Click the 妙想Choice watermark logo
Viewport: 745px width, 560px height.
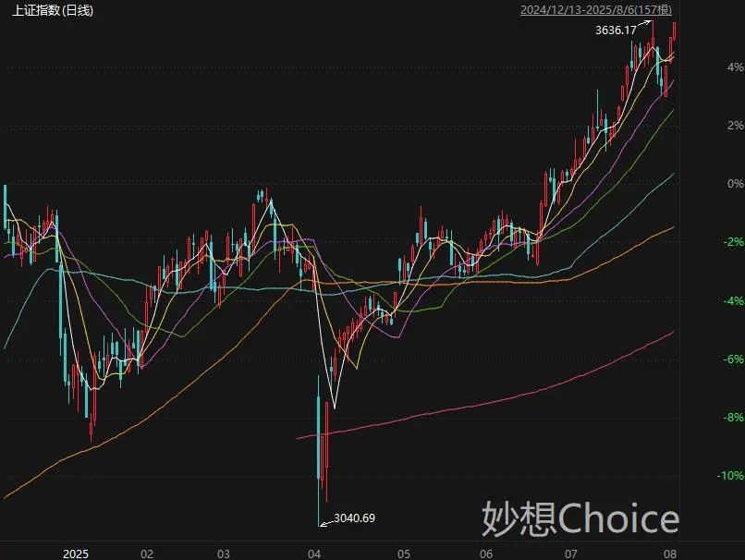point(580,518)
